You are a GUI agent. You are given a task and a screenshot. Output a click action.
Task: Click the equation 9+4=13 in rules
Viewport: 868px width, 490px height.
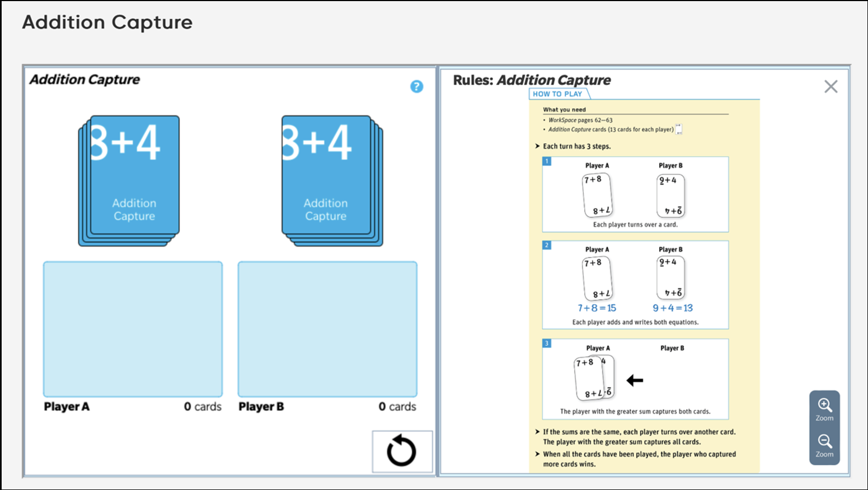[673, 308]
